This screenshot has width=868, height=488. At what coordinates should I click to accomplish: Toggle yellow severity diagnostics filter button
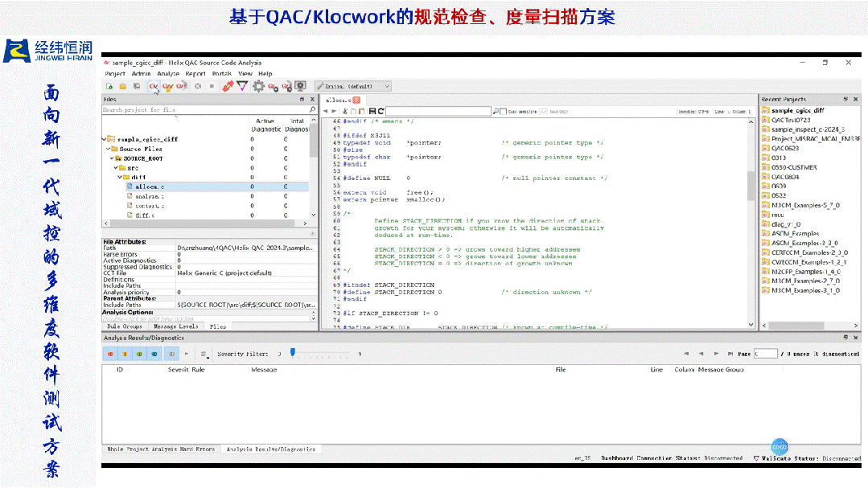(125, 354)
